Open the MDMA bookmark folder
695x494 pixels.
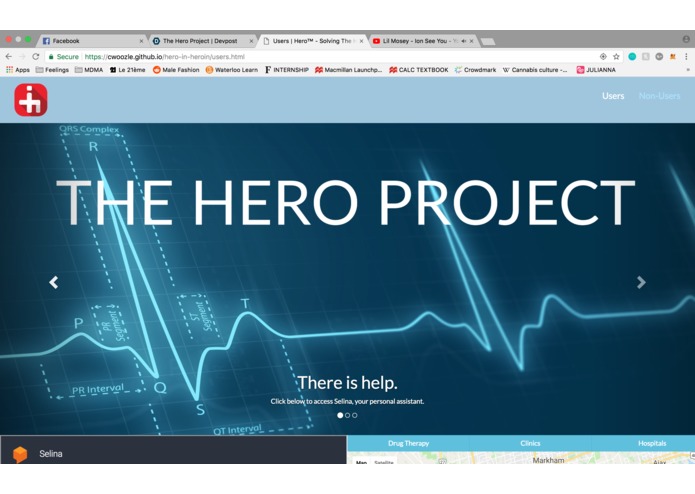[89, 70]
